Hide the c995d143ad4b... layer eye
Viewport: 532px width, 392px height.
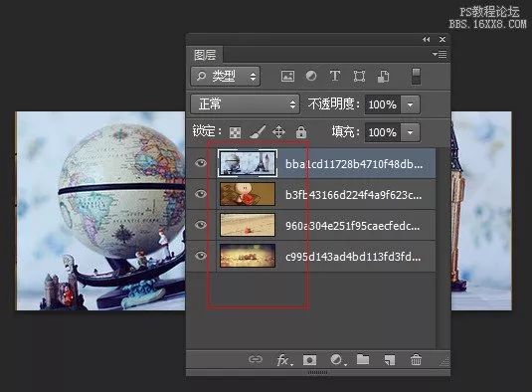(x=201, y=256)
